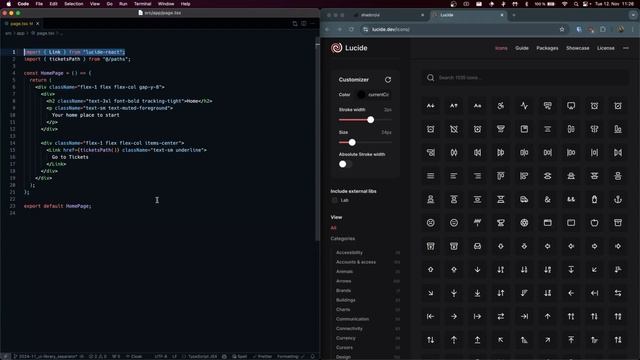Select the All view option
This screenshot has height=360, width=640.
pos(333,228)
